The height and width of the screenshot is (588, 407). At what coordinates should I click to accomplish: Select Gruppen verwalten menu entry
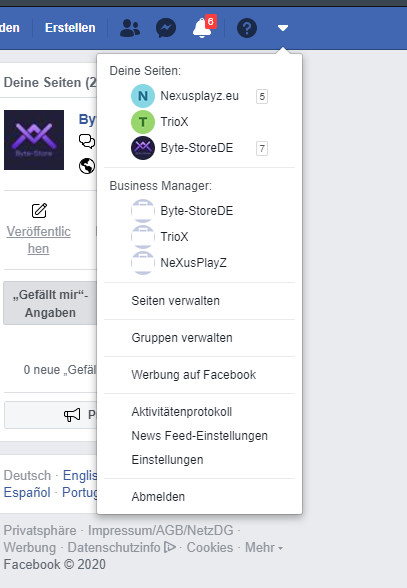click(x=182, y=338)
